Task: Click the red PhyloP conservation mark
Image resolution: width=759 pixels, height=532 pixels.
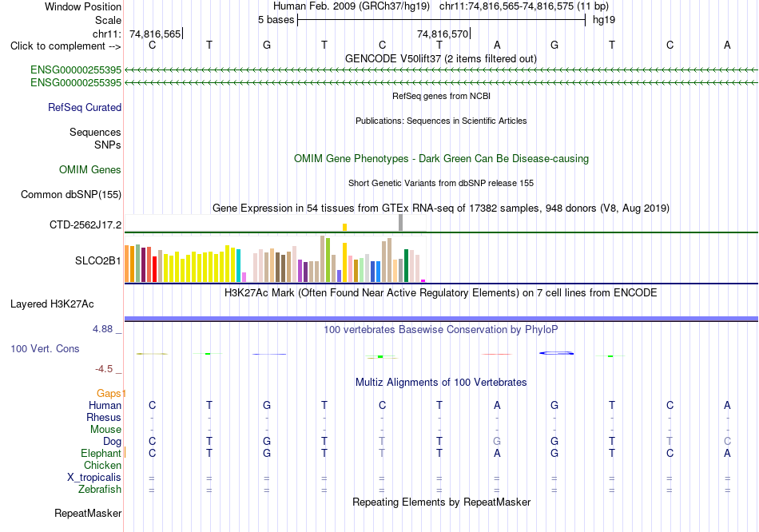Action: (x=497, y=355)
